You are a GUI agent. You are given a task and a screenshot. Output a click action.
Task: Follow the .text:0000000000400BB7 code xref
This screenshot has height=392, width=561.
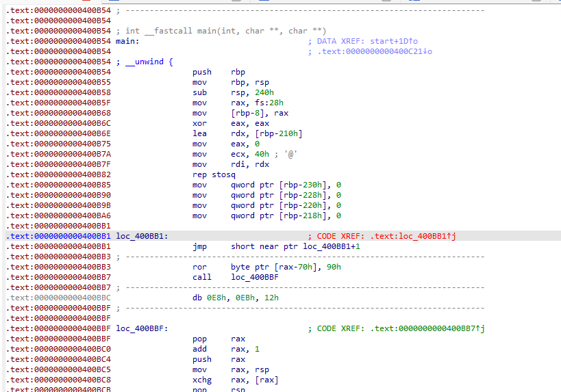coord(427,328)
